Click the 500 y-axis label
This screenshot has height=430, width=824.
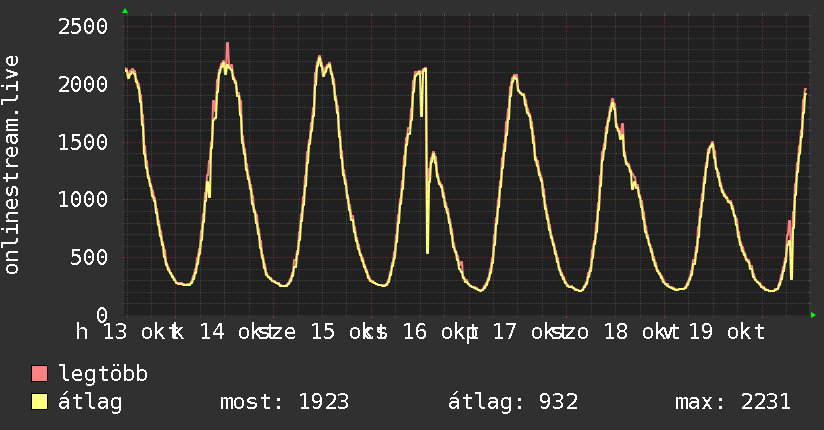pos(89,257)
